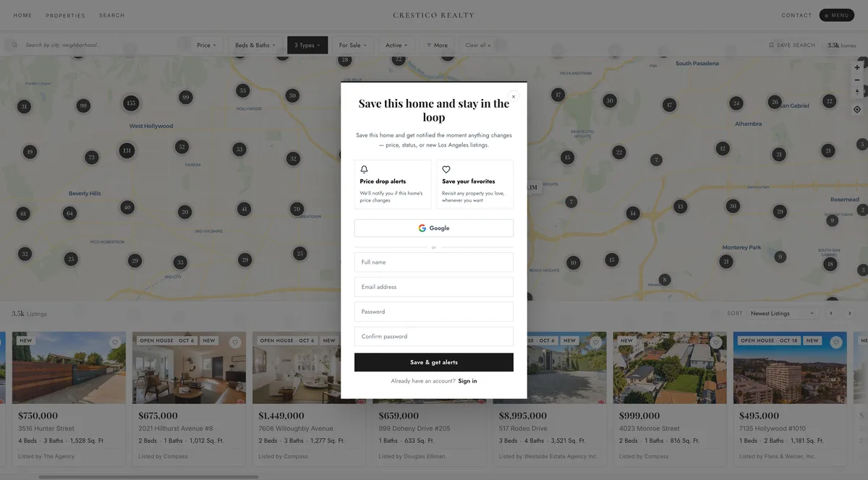
Task: Favorite the $750,000 Hunter Street listing
Action: 114,343
